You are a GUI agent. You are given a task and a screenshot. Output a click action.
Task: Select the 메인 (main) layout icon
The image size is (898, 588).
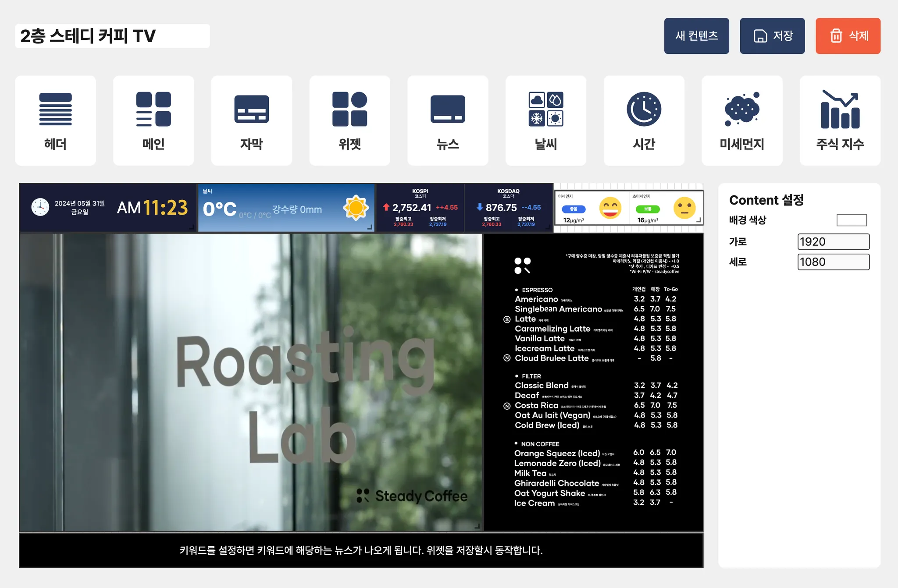[x=153, y=120]
